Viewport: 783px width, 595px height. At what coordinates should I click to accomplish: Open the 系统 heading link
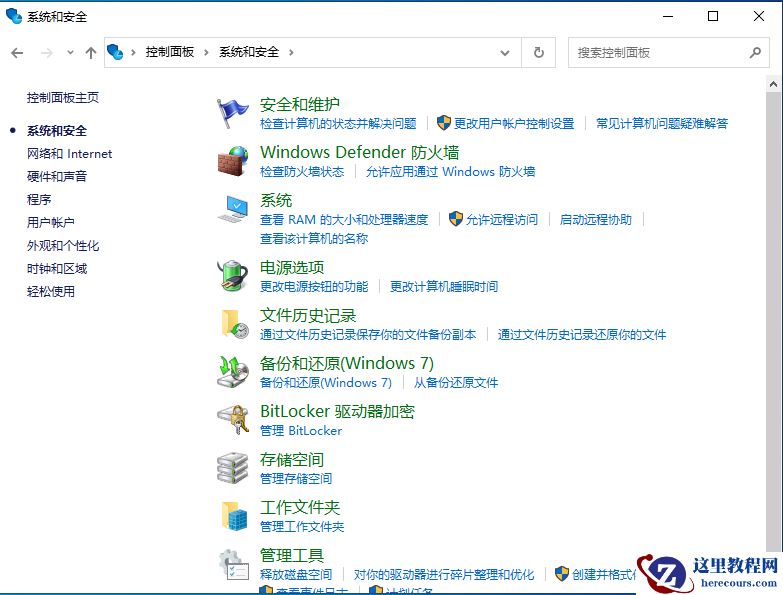276,200
